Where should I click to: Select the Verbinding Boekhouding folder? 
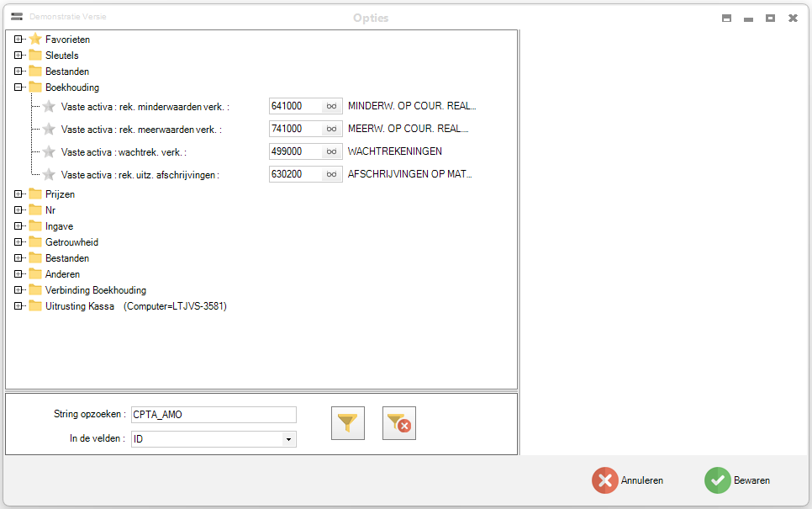[95, 290]
